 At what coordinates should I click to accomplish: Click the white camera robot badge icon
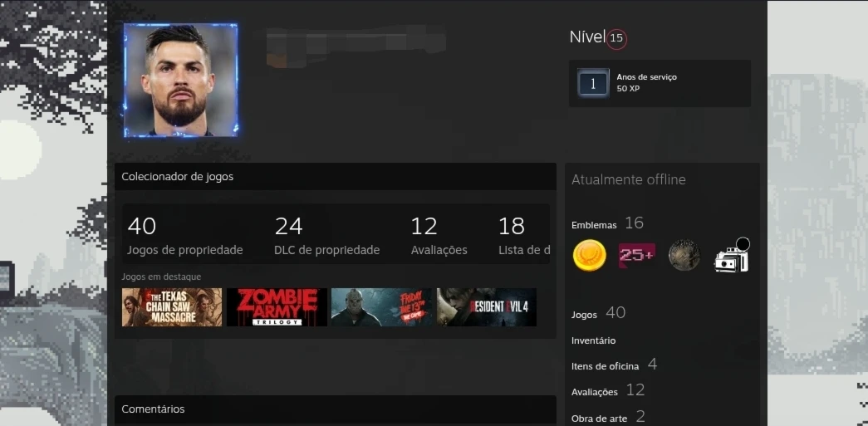tap(732, 257)
